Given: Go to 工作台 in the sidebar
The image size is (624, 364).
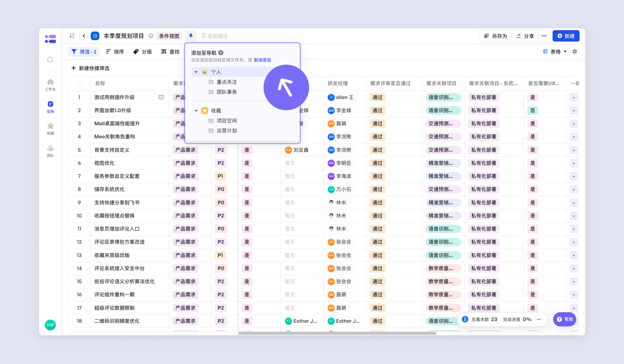Looking at the screenshot, I should 50,85.
